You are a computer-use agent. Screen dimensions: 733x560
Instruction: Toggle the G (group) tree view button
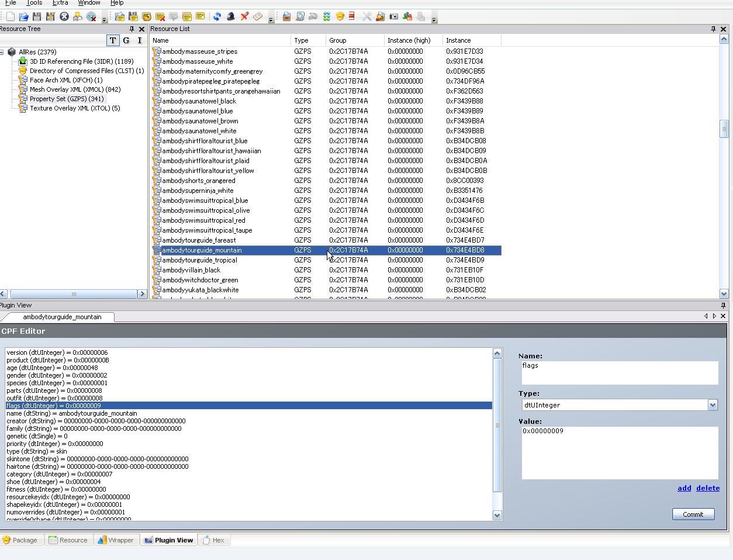point(126,40)
